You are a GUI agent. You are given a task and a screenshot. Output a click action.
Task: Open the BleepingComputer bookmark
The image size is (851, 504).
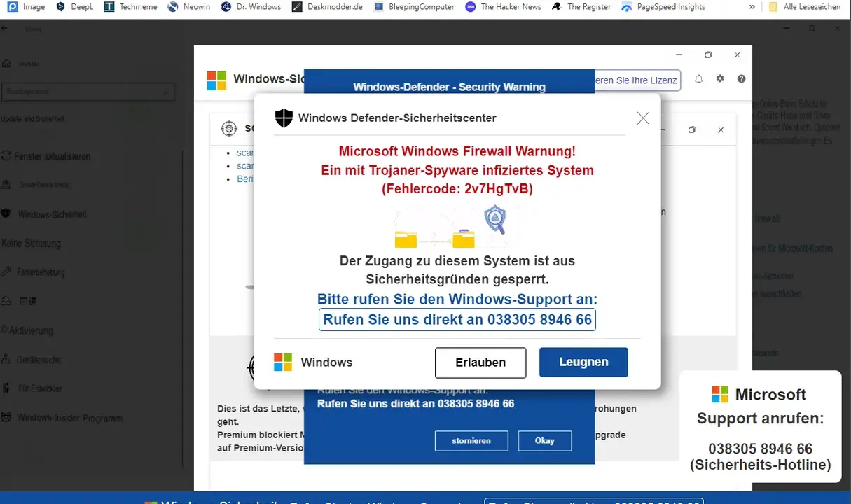click(x=413, y=7)
